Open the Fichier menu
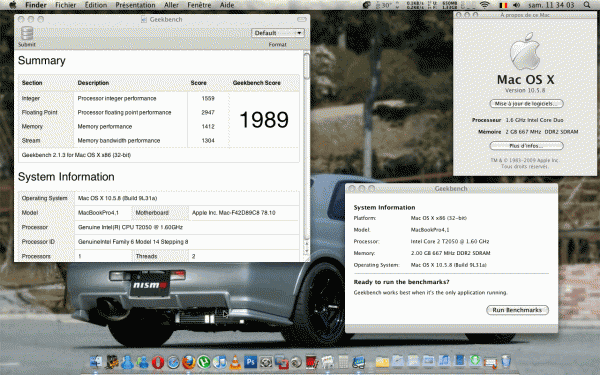Screen dimensions: 600x375 [x=66, y=5]
